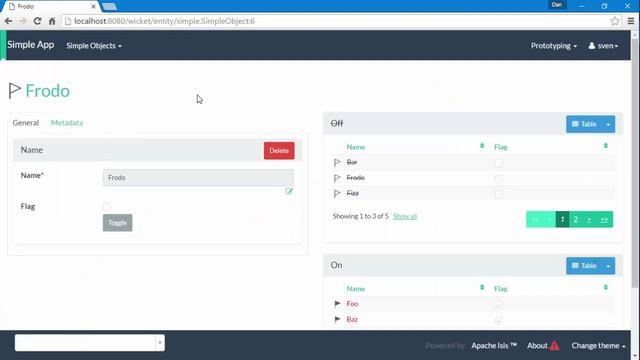The width and height of the screenshot is (640, 360).
Task: Select the General tab
Action: click(26, 123)
